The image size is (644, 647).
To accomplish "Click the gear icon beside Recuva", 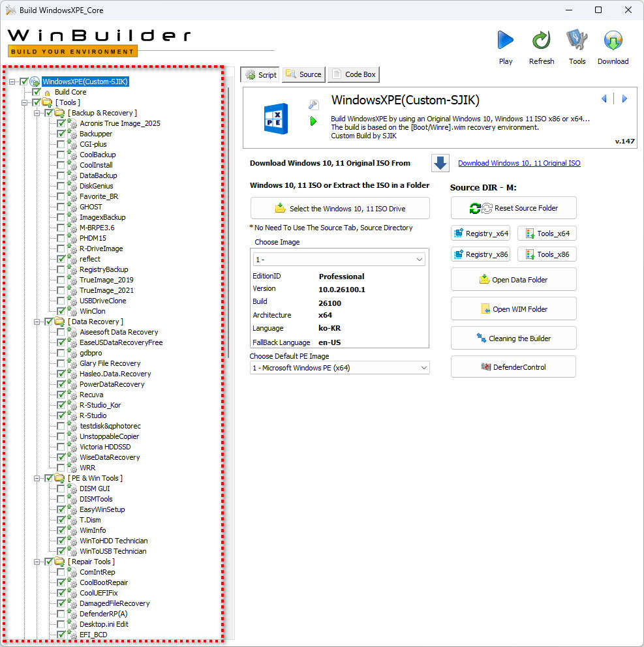I will [72, 395].
